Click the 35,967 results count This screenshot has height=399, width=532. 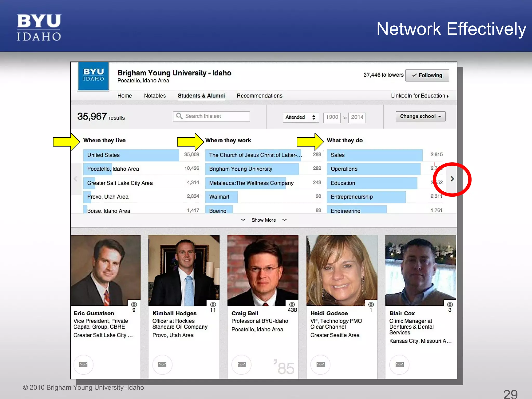click(x=101, y=117)
